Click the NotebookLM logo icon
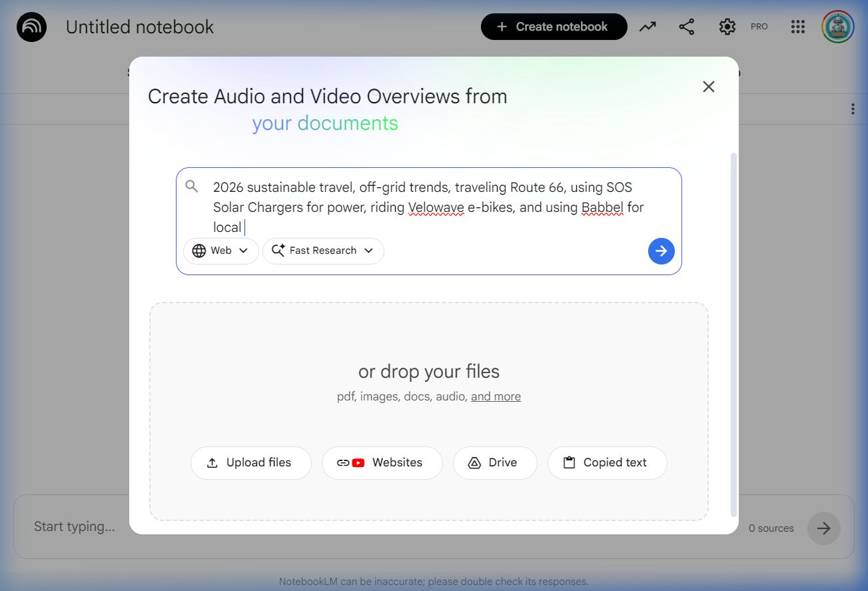The height and width of the screenshot is (591, 868). pos(31,27)
